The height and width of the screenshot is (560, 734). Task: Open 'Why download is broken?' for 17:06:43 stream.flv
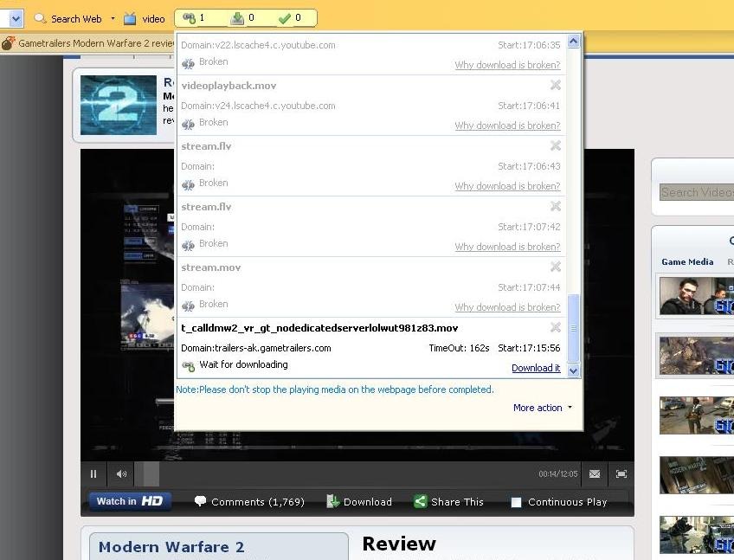click(507, 186)
